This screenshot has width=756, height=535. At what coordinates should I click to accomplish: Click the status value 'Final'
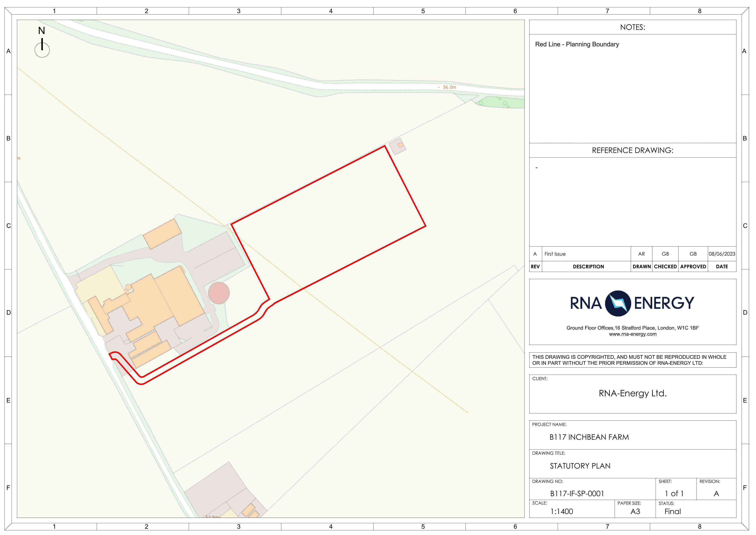pyautogui.click(x=672, y=511)
